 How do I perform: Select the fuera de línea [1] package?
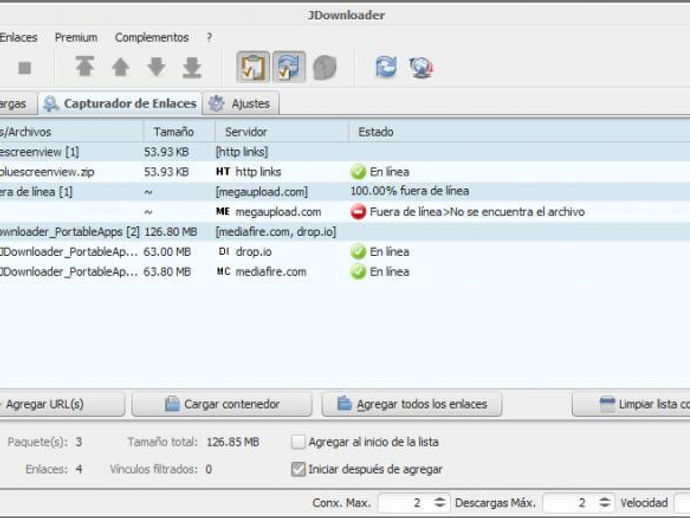pos(345,191)
